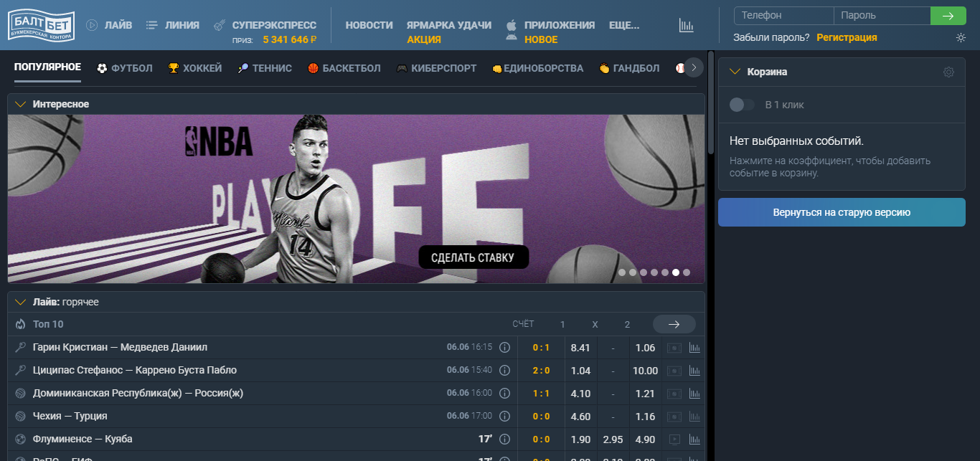Open statistics for Чехия — Турция match
Image resolution: width=980 pixels, height=461 pixels.
coord(694,417)
